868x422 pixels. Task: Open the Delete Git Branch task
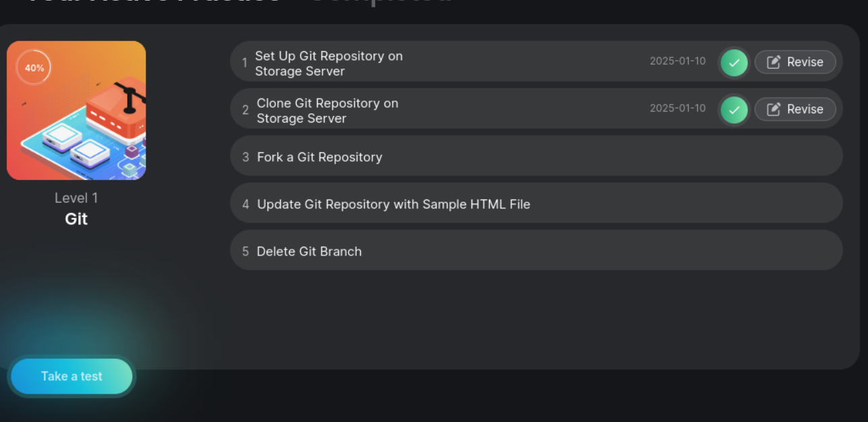309,251
